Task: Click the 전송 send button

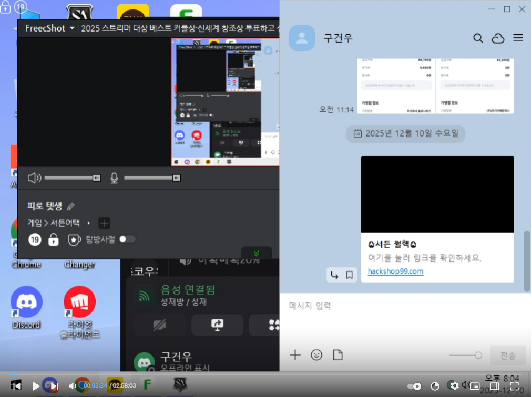Action: click(507, 356)
